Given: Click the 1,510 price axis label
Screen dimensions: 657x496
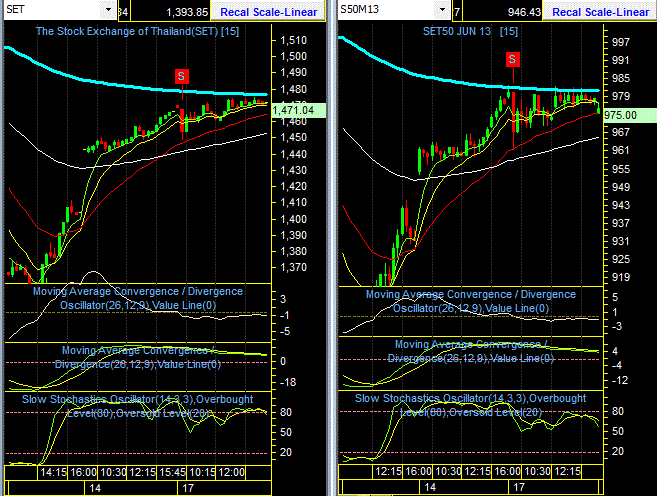Looking at the screenshot, I should [x=293, y=41].
